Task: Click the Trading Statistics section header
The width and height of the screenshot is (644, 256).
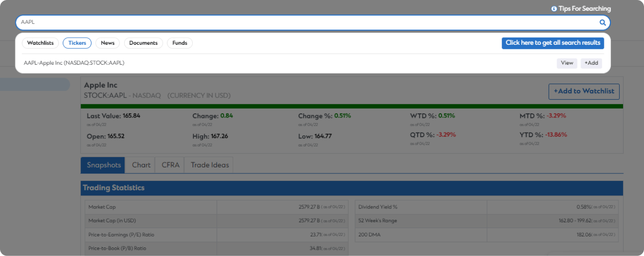Action: 352,188
